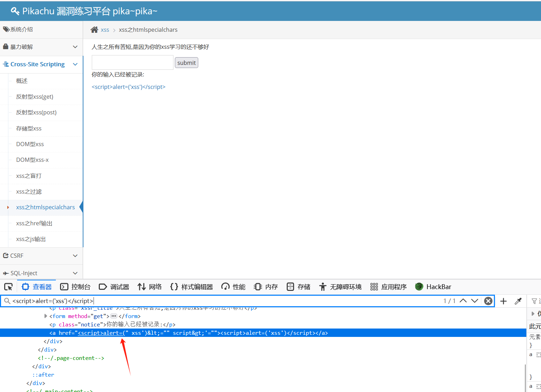Open 反射型xss(get) page
The width and height of the screenshot is (541, 392).
(35, 97)
